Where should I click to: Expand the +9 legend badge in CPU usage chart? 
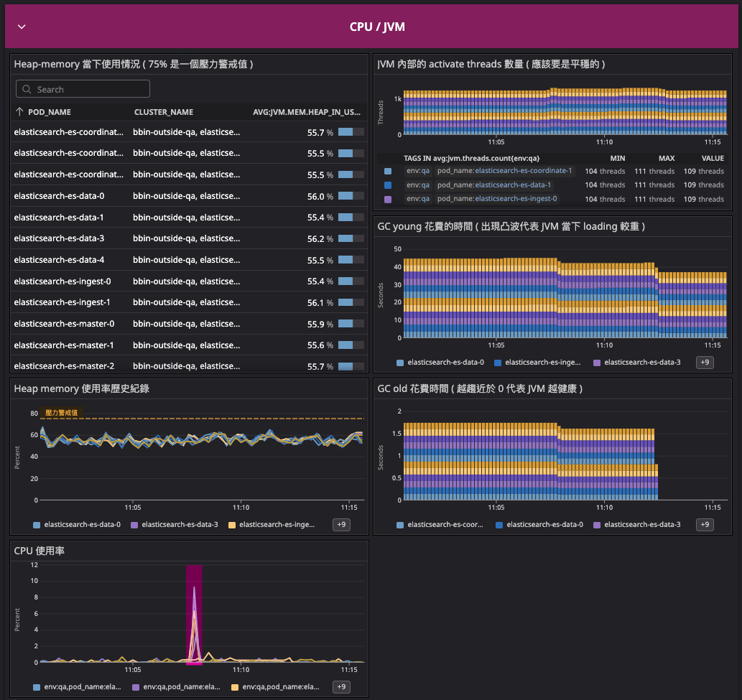[341, 687]
